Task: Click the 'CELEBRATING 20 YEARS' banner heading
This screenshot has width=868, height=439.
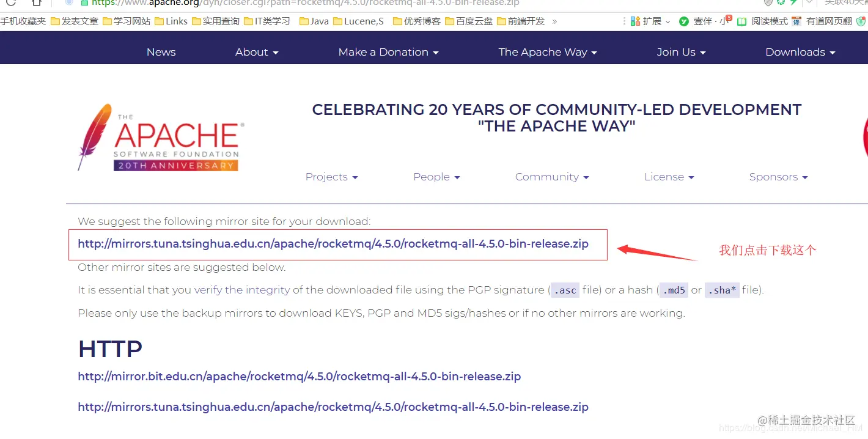Action: coord(557,118)
